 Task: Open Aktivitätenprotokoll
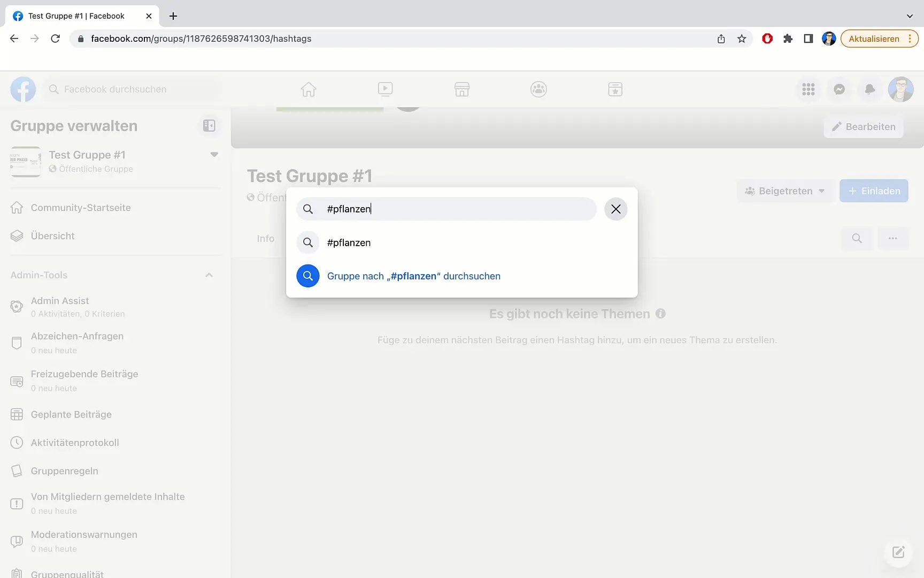point(114,443)
